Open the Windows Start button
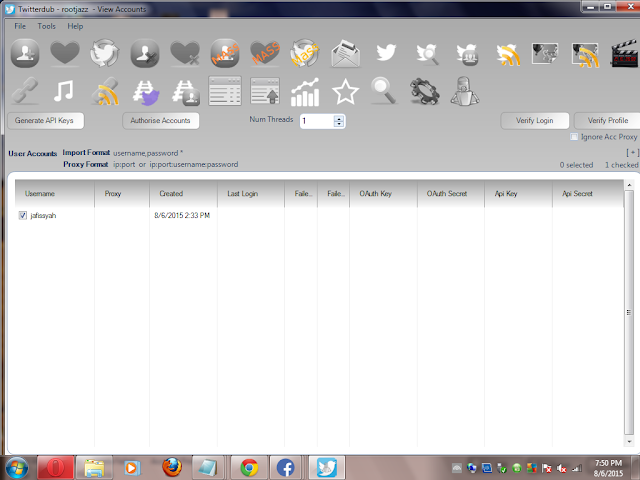Viewport: 640px width, 480px height. click(x=17, y=468)
